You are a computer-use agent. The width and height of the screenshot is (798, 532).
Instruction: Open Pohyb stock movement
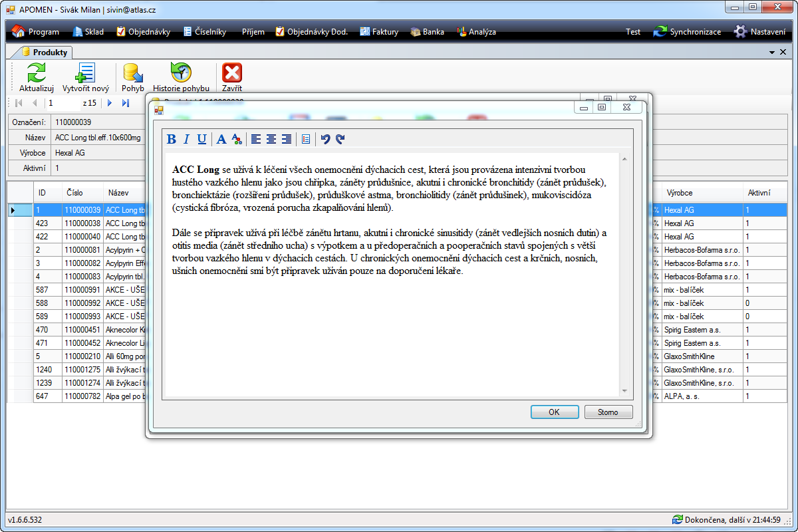coord(133,77)
